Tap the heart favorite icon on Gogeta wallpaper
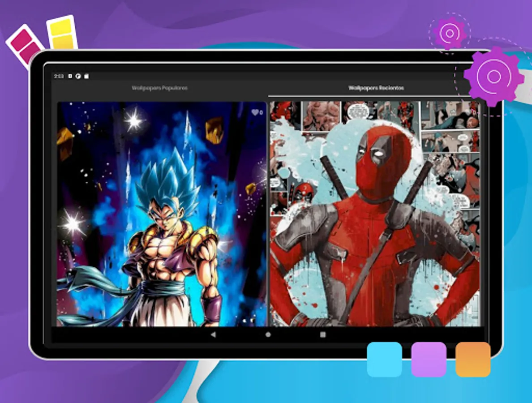The height and width of the screenshot is (403, 532). point(255,112)
